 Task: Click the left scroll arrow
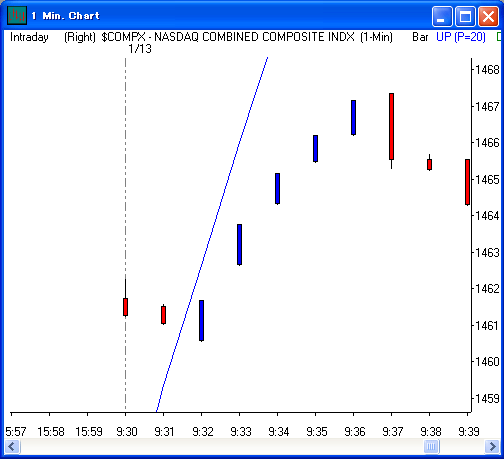[x=12, y=446]
